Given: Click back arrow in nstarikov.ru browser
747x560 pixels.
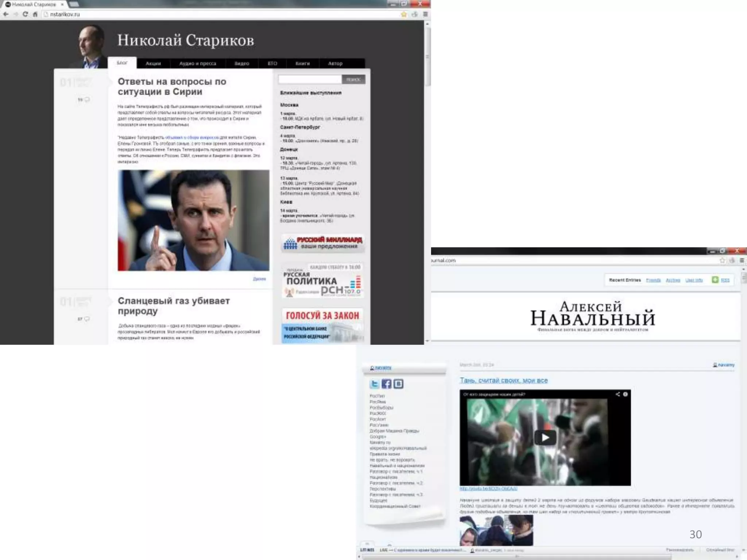Looking at the screenshot, I should click(x=6, y=14).
